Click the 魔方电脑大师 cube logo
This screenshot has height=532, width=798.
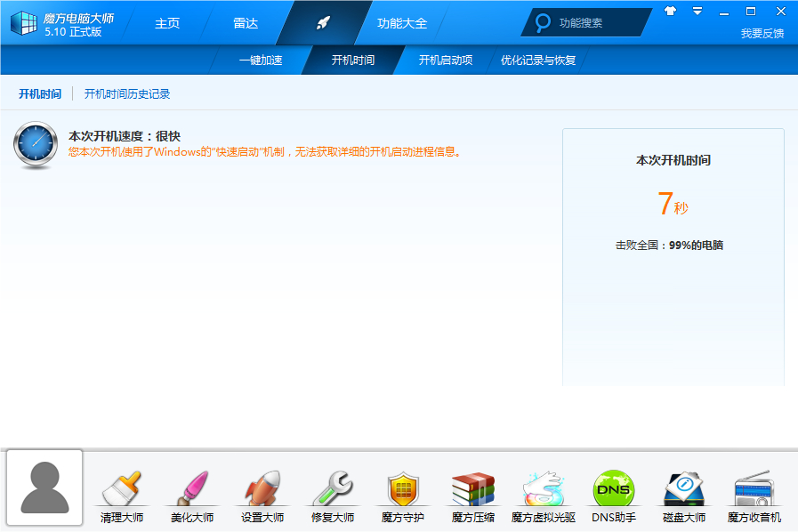click(24, 23)
